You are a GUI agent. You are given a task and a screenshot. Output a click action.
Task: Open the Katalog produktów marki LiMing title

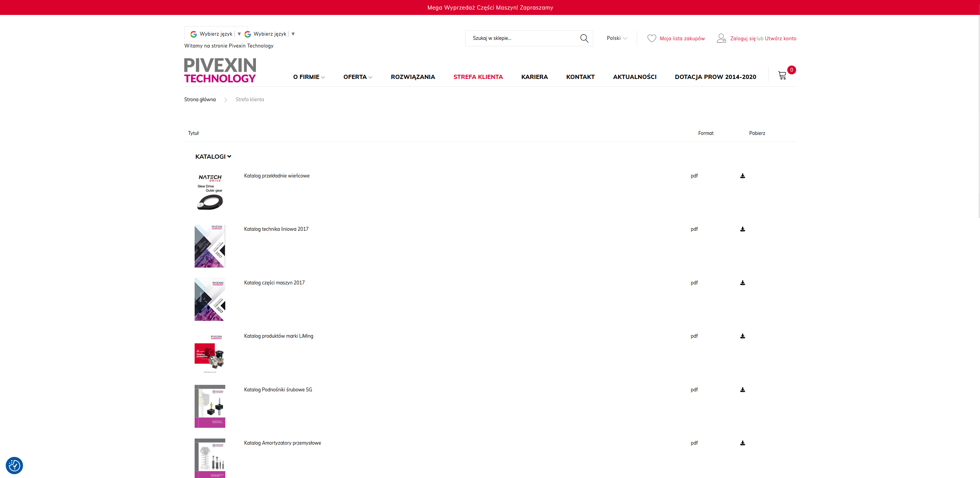pos(279,336)
